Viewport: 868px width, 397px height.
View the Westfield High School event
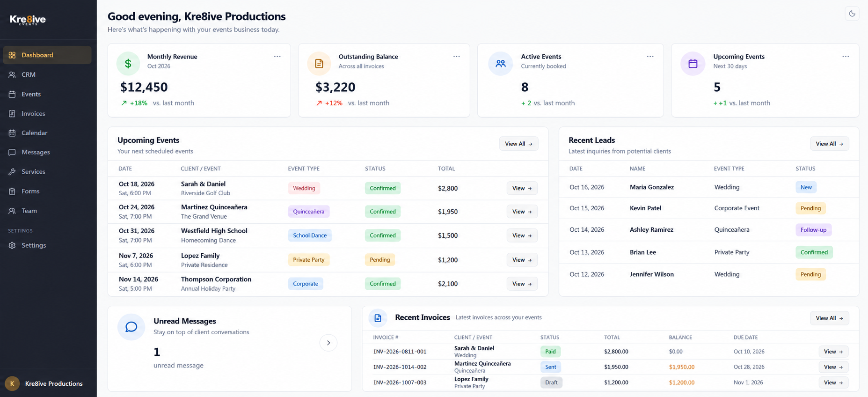[x=522, y=235]
